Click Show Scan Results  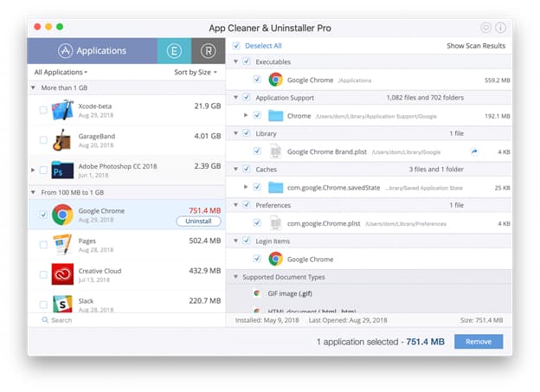[476, 46]
